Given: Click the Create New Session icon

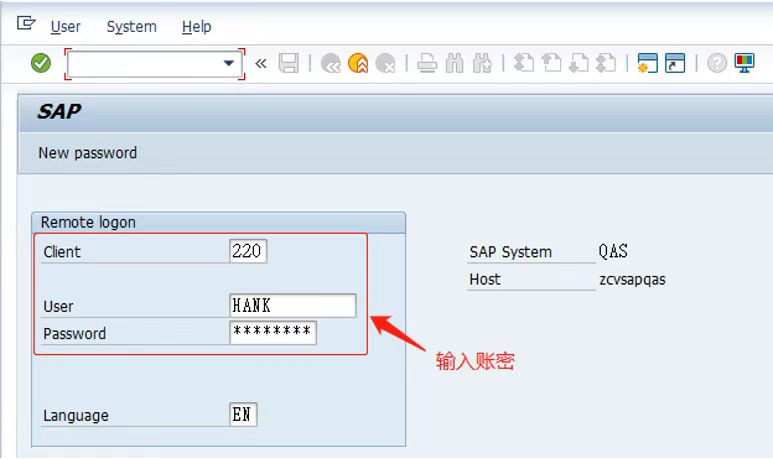Looking at the screenshot, I should tap(647, 63).
